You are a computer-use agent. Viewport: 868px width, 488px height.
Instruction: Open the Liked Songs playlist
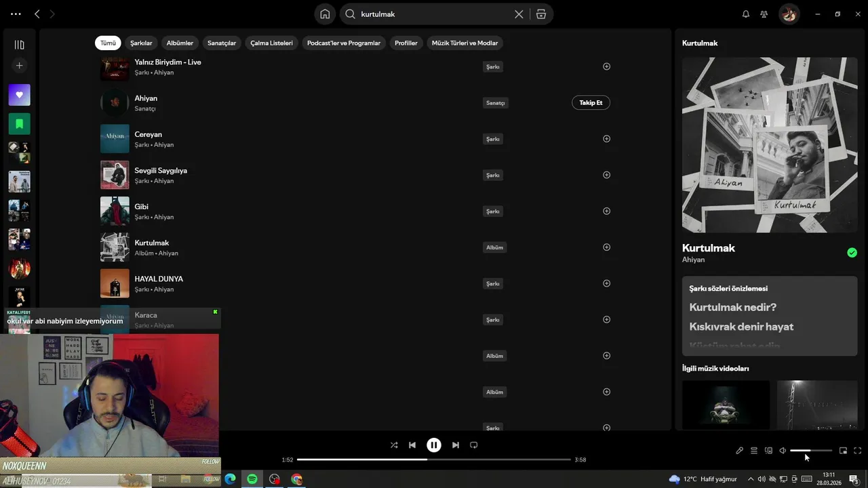click(19, 95)
